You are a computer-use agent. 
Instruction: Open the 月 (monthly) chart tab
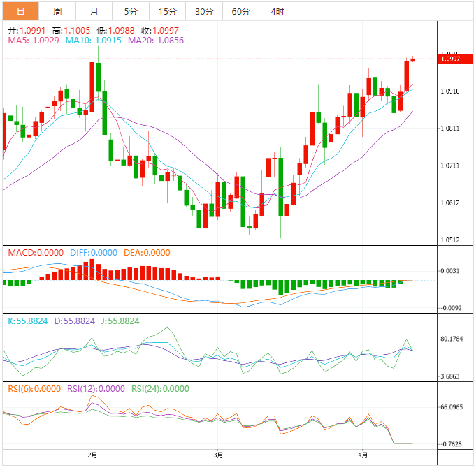click(94, 11)
